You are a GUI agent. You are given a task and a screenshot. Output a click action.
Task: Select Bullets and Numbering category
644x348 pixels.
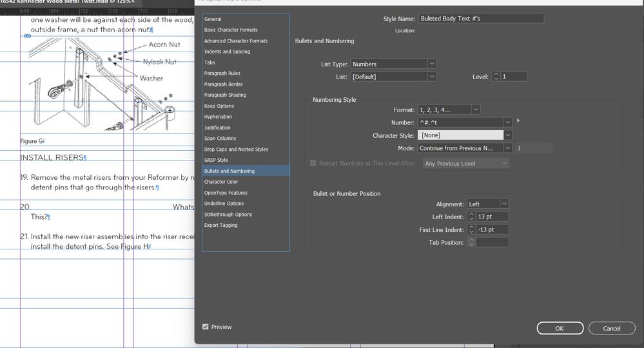(x=246, y=171)
